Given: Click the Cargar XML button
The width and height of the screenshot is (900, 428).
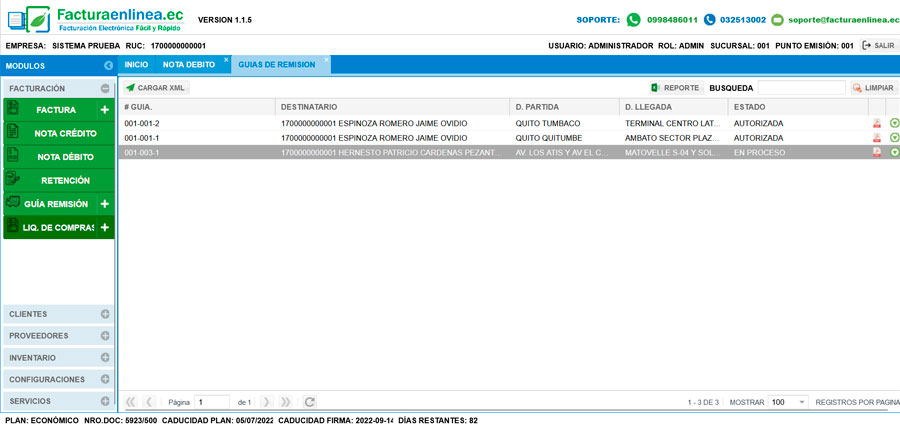Looking at the screenshot, I should coord(155,88).
